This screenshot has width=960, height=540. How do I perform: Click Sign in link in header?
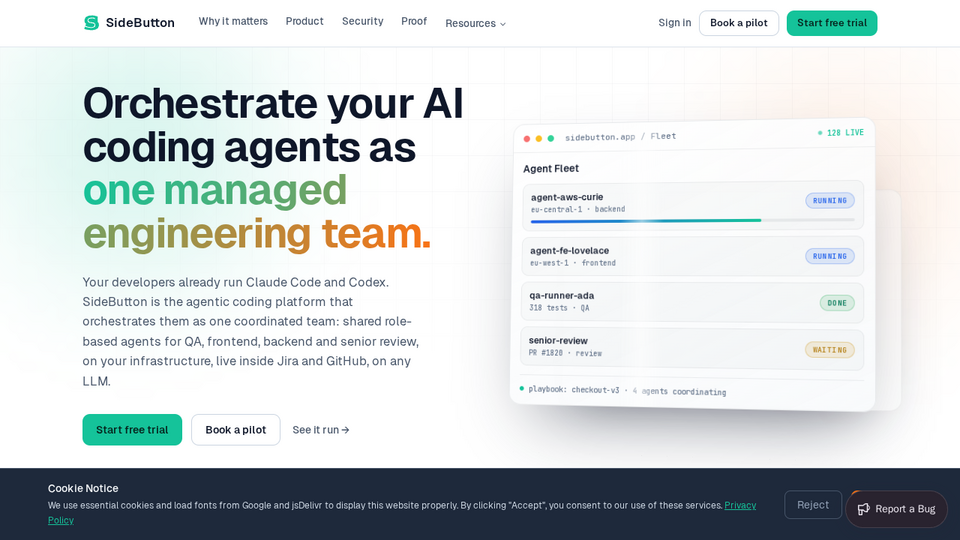(675, 23)
